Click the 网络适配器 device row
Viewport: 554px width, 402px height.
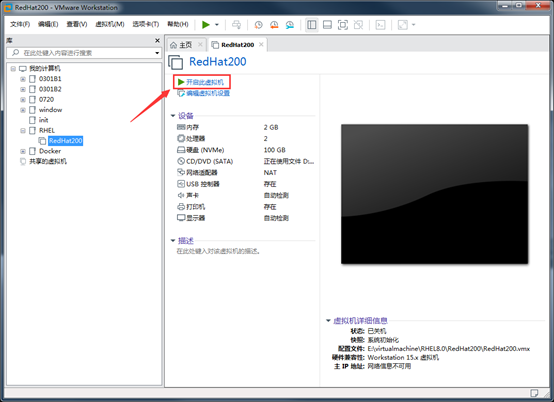(x=245, y=172)
